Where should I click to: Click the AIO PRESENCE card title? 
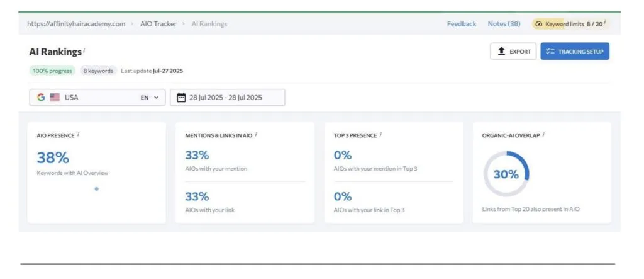(55, 135)
